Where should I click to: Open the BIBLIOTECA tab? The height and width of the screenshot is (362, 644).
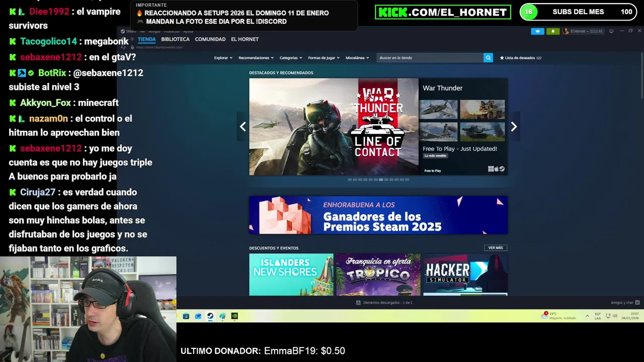[x=175, y=39]
